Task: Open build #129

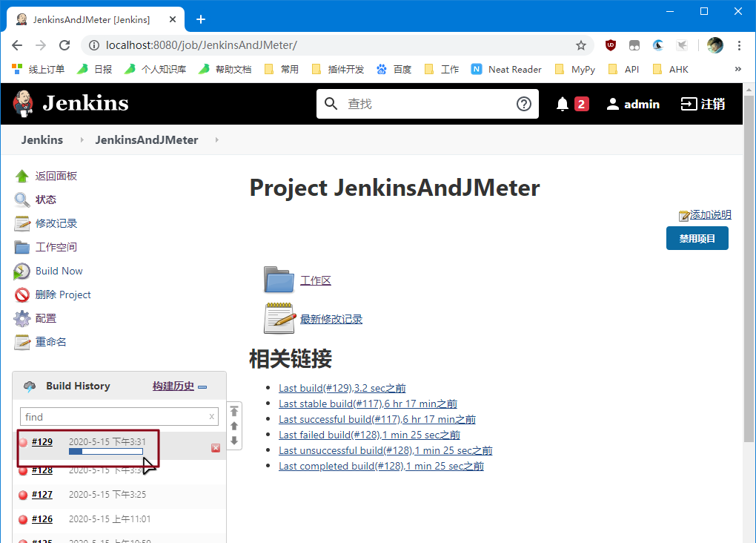Action: (x=42, y=441)
